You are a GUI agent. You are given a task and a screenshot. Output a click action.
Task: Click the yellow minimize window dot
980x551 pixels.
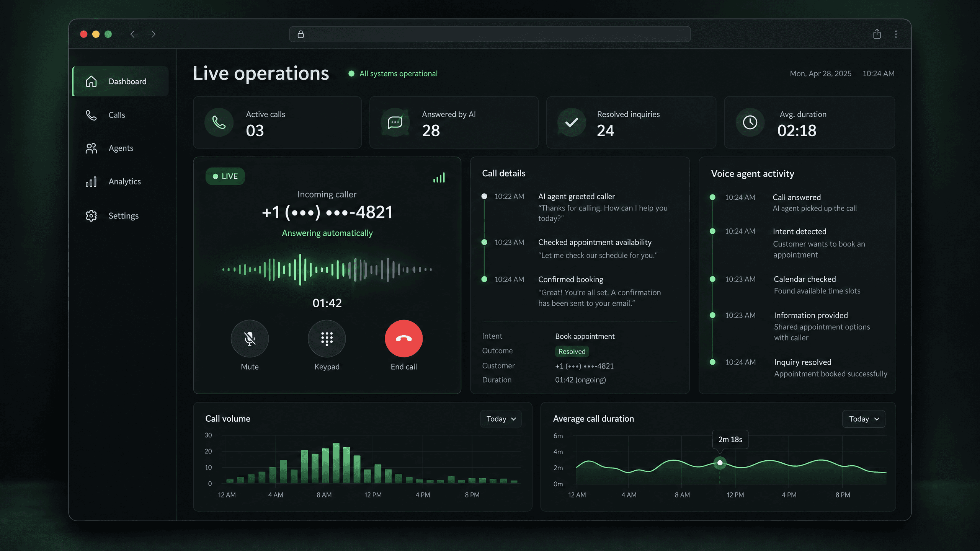click(x=96, y=34)
